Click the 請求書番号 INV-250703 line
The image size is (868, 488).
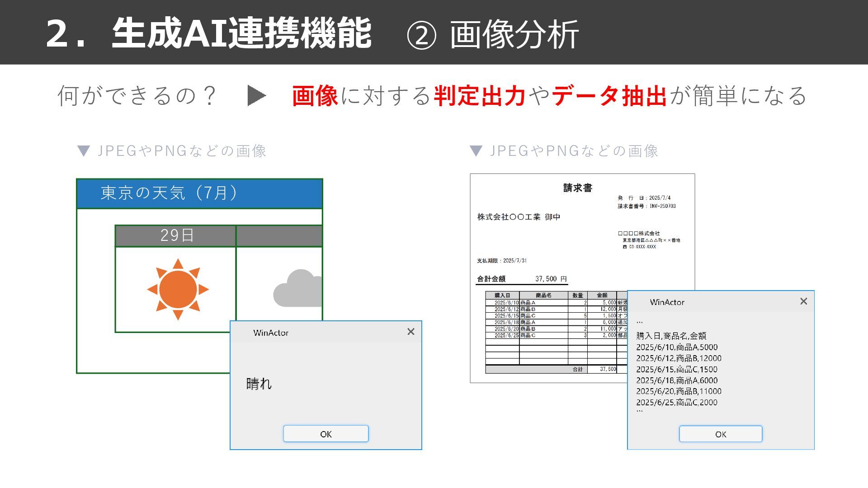point(647,206)
